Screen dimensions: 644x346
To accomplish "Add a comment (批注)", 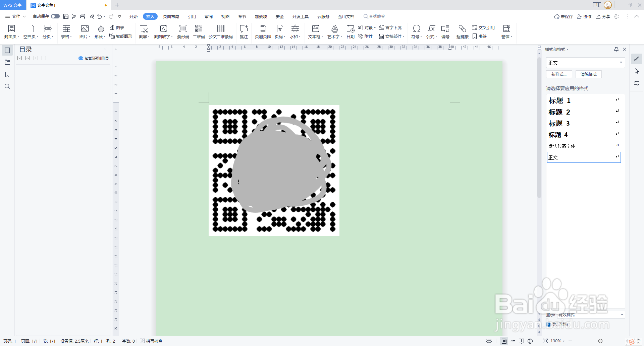I will click(x=244, y=32).
